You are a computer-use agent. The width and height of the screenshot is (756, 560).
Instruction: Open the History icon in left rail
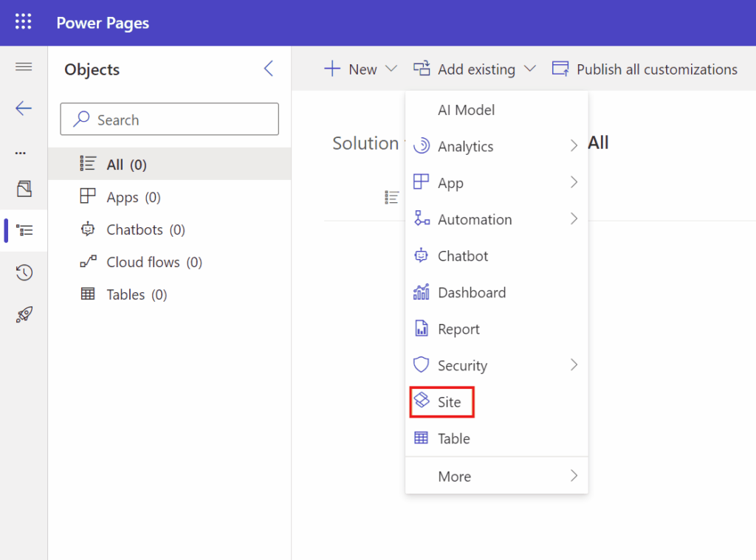point(24,273)
